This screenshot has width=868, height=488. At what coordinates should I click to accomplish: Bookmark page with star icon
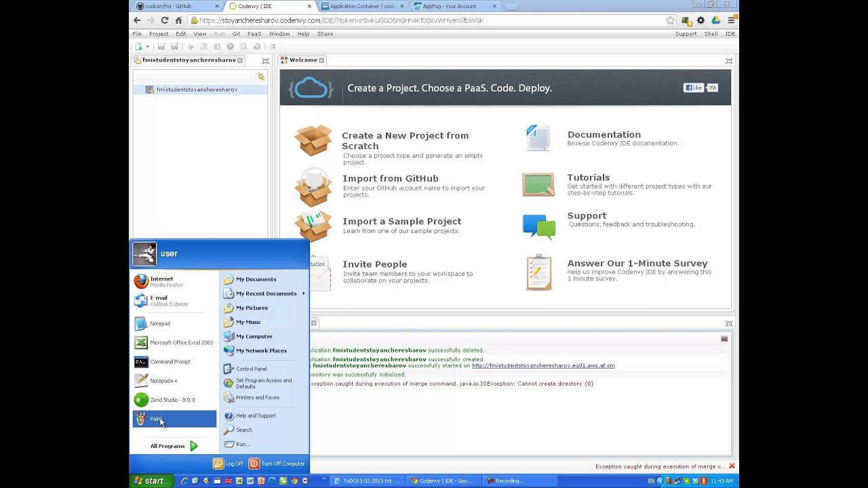670,20
